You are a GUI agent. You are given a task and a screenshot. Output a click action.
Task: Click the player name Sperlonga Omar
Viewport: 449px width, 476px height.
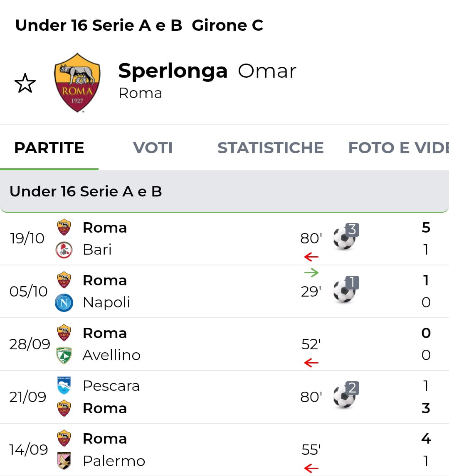(207, 71)
